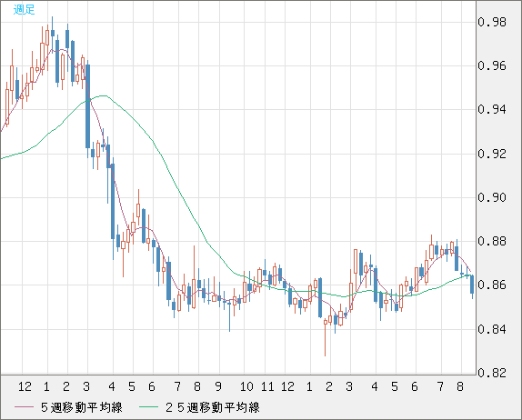Select the purple 5-week average legend swatch

coord(24,407)
